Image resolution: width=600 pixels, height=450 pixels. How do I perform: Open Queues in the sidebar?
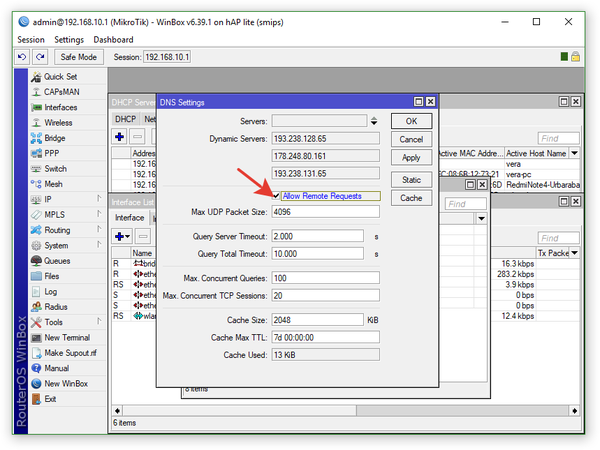tap(58, 260)
